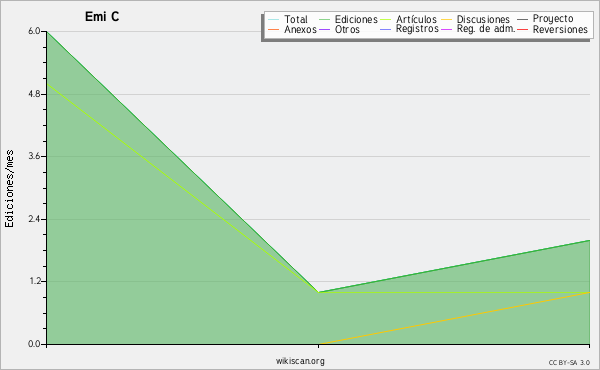Click the Registros legend label
600x370 pixels.
pos(417,29)
